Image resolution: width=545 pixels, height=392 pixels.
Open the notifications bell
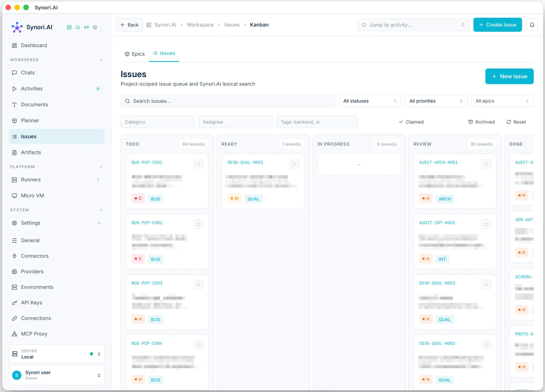click(532, 25)
